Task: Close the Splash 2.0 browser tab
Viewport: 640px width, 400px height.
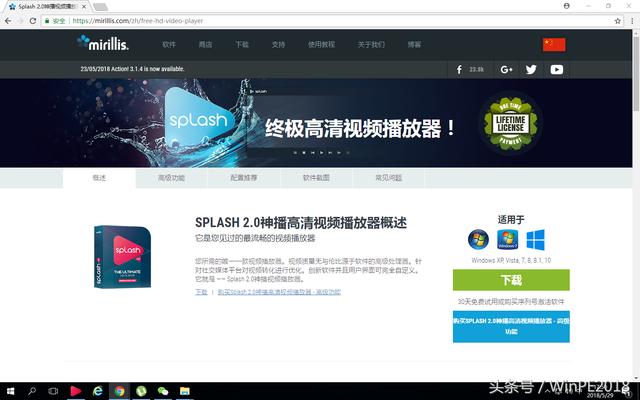Action: 84,7
